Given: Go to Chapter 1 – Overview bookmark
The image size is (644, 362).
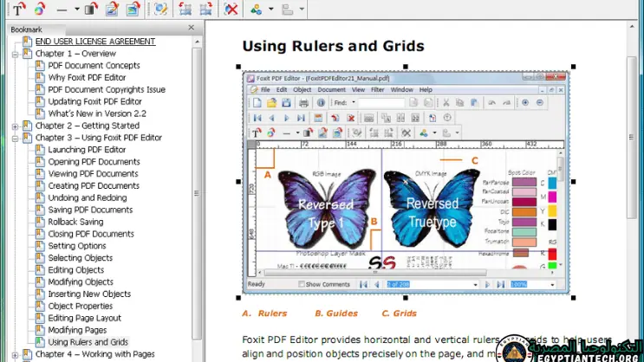Looking at the screenshot, I should click(75, 54).
